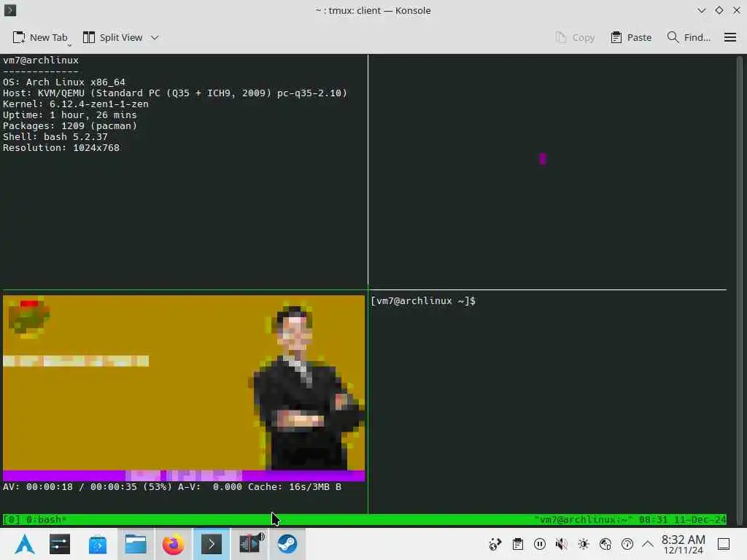Click the first system tray icon with arrows
This screenshot has height=560, width=747.
495,544
